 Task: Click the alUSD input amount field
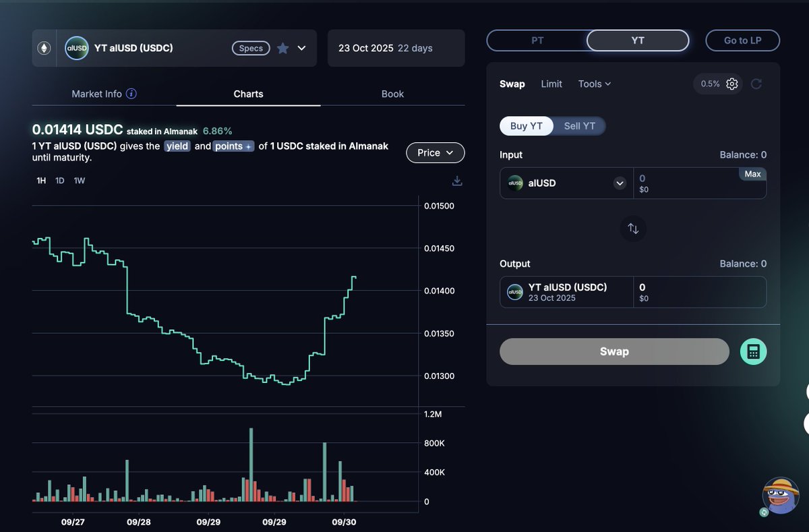(688, 183)
